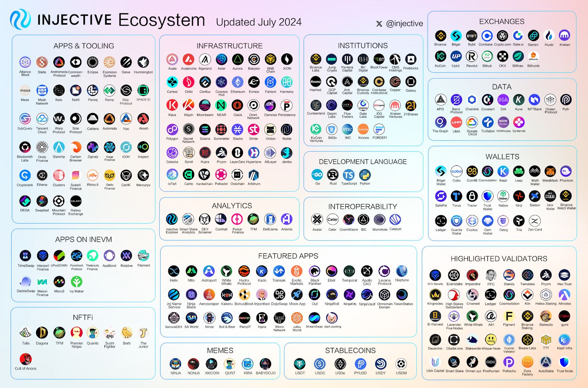Click the Zen Card wallet icon
Viewport: 588px width, 388px height.
[x=535, y=221]
